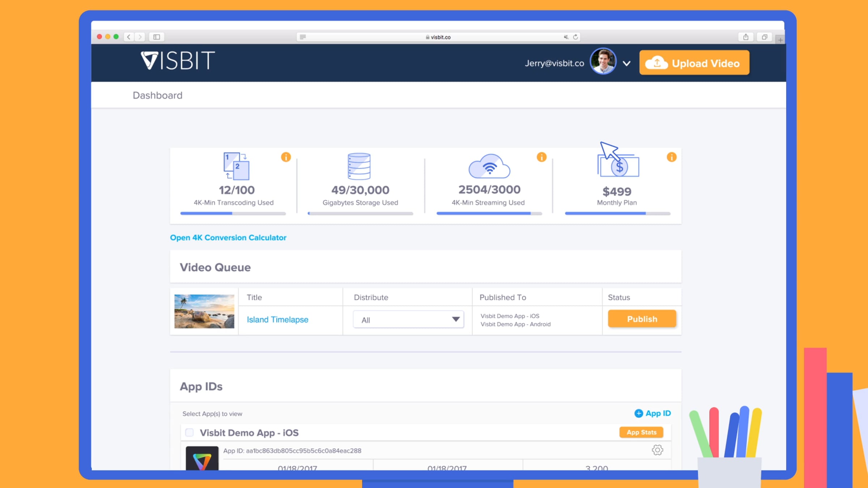Open the Distribute dropdown set to All
Screen dimensions: 868x488
tap(408, 320)
